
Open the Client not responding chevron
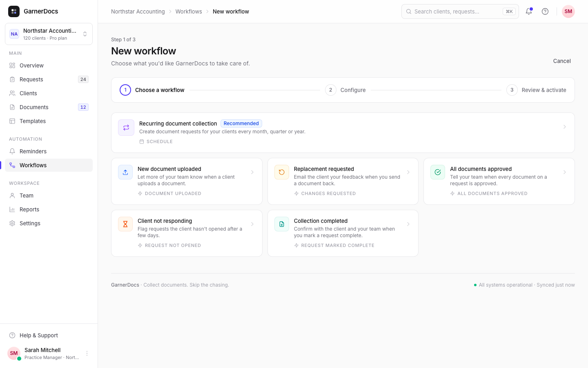252,224
